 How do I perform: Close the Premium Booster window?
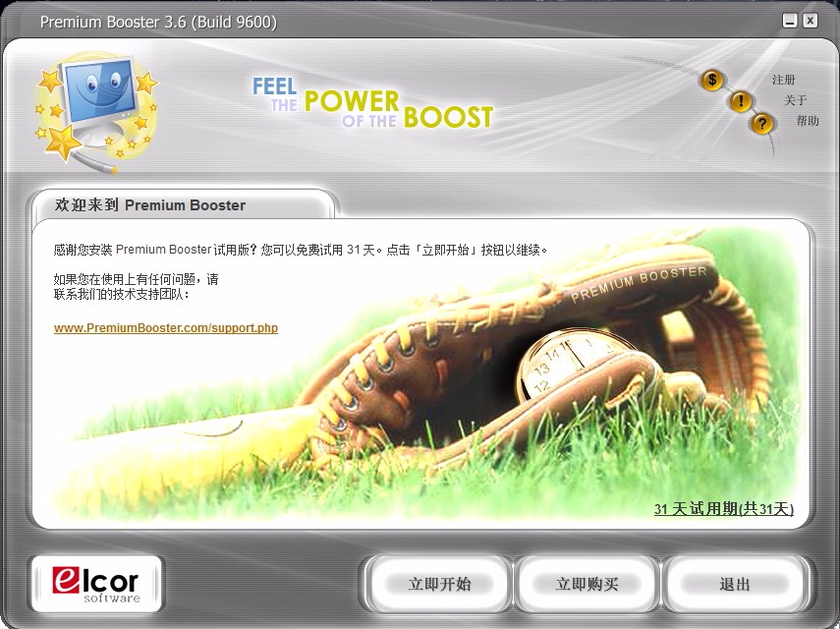click(812, 19)
